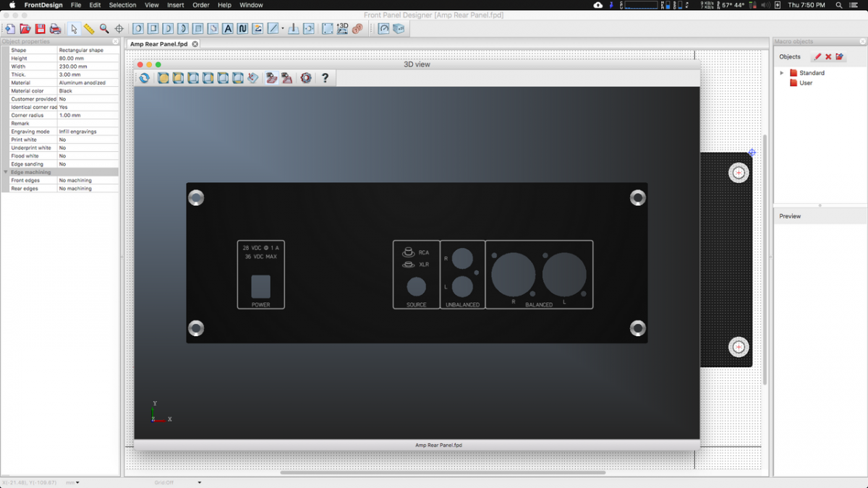Save the panel with the floppy disk icon
Screen dimensions: 868x488
point(41,29)
